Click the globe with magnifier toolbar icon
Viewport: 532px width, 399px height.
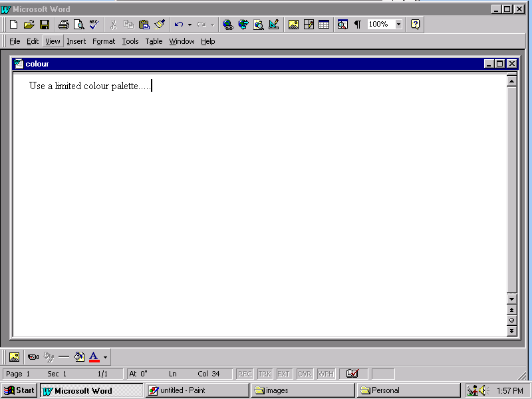pyautogui.click(x=259, y=25)
